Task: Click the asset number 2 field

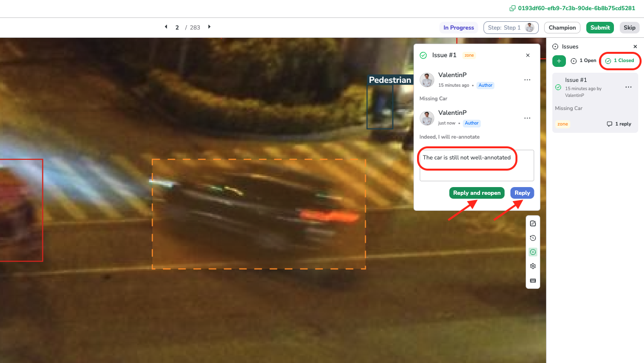Action: click(177, 28)
